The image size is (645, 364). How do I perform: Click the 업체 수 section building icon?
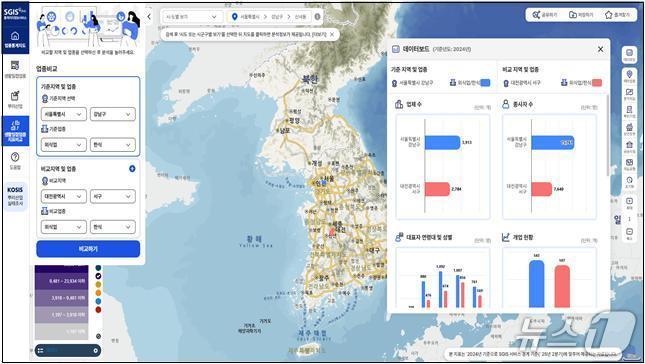pyautogui.click(x=399, y=104)
